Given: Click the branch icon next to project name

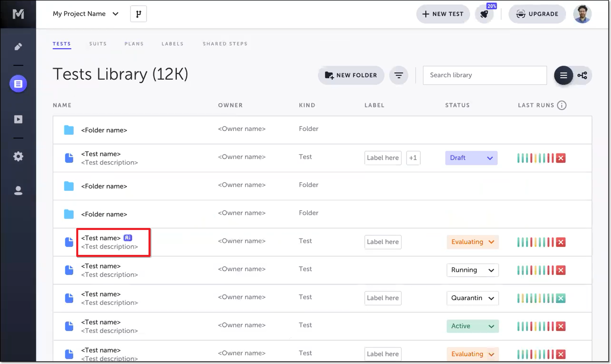Looking at the screenshot, I should [x=138, y=14].
